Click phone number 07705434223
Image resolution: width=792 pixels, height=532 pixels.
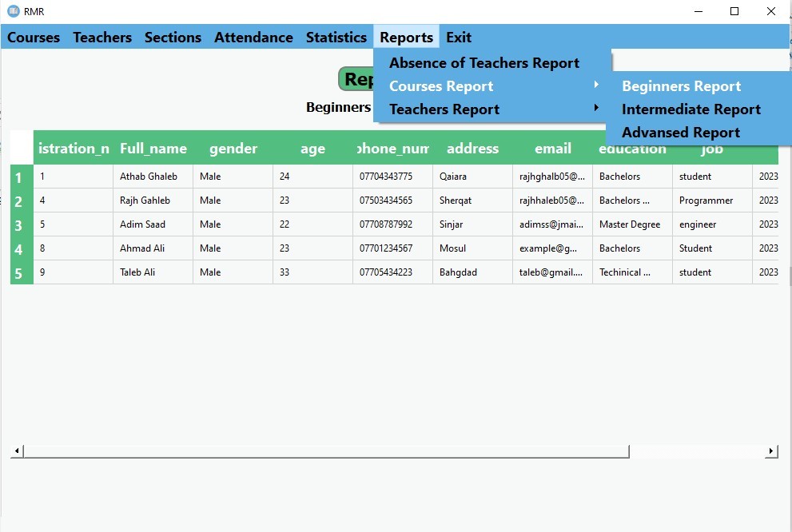(x=392, y=272)
